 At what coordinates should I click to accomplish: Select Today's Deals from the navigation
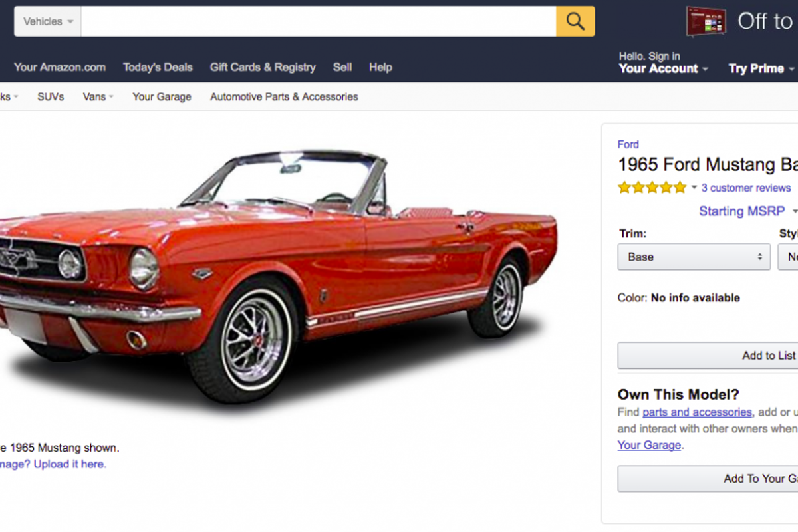(x=158, y=67)
